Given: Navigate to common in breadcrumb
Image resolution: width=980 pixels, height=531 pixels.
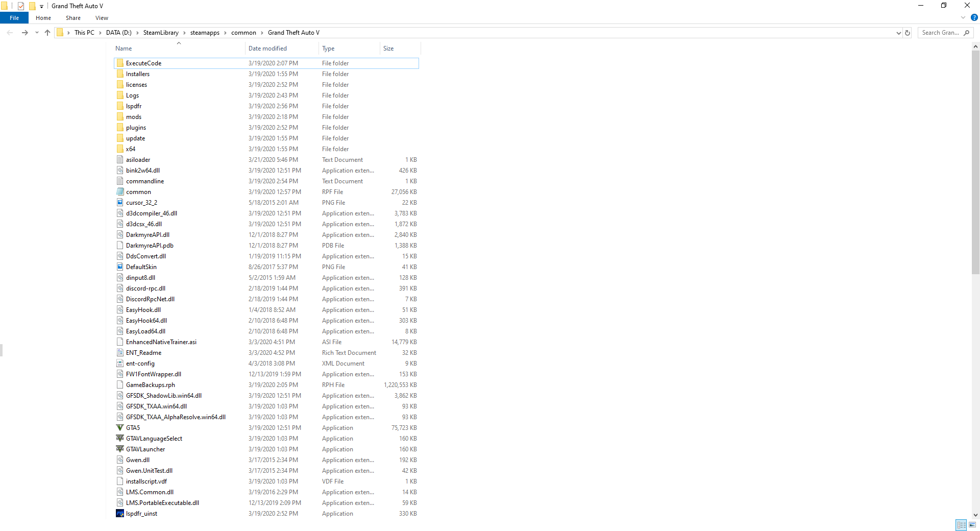Looking at the screenshot, I should click(x=243, y=33).
